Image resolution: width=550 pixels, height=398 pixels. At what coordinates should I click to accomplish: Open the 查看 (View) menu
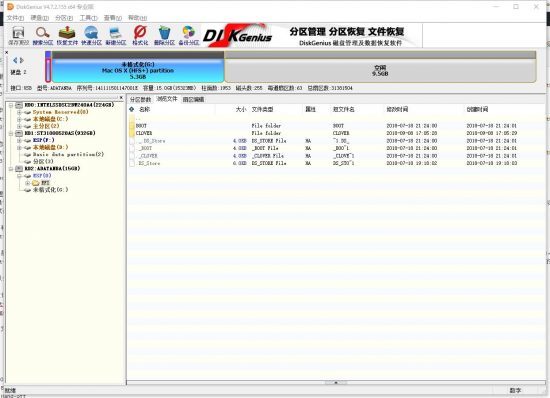click(113, 18)
